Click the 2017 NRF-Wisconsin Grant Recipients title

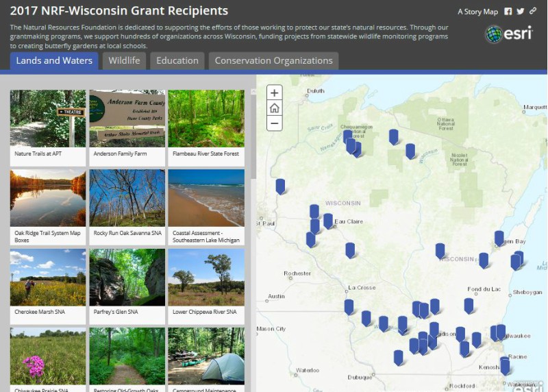click(x=119, y=11)
